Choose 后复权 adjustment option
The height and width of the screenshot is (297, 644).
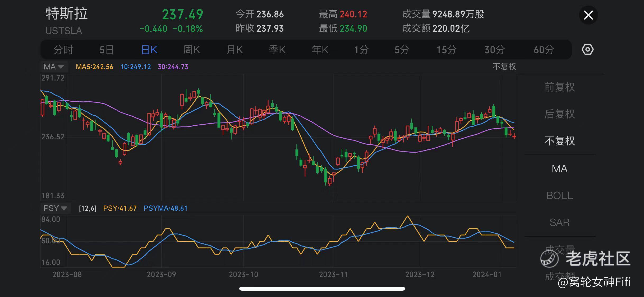pyautogui.click(x=560, y=114)
